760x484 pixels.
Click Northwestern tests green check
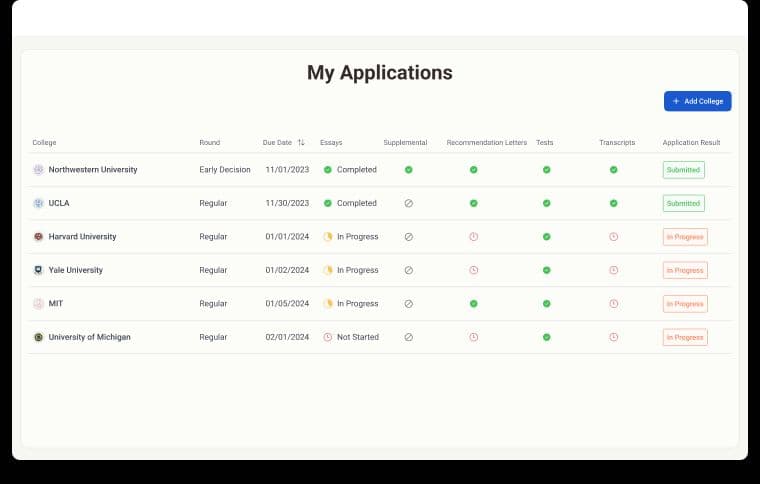pyautogui.click(x=547, y=170)
